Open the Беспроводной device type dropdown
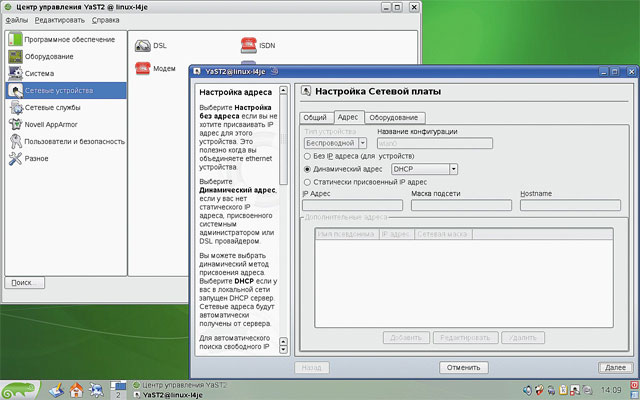This screenshot has width=640, height=400. pos(335,143)
